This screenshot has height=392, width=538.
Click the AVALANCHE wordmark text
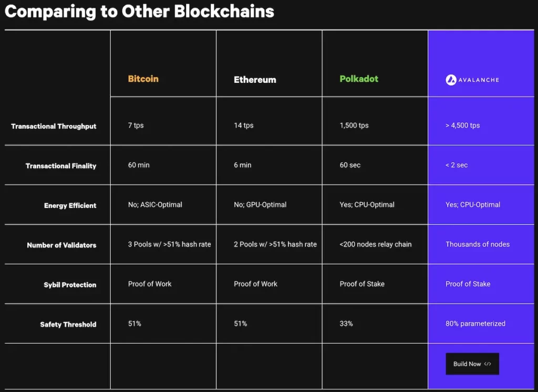coord(479,80)
